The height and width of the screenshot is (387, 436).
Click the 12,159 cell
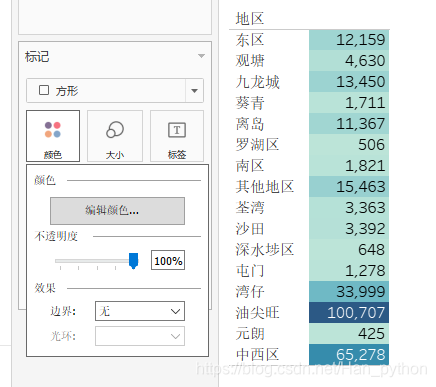[x=349, y=40]
